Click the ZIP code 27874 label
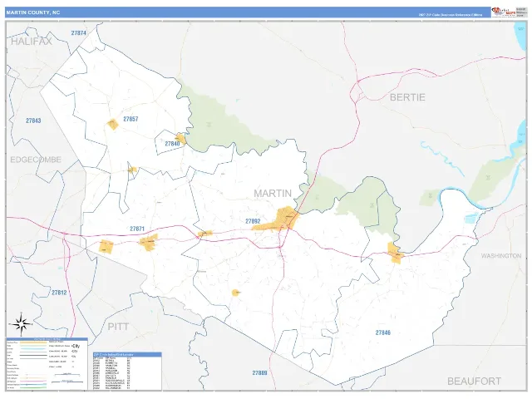This screenshot has width=532, height=399. coord(79,33)
